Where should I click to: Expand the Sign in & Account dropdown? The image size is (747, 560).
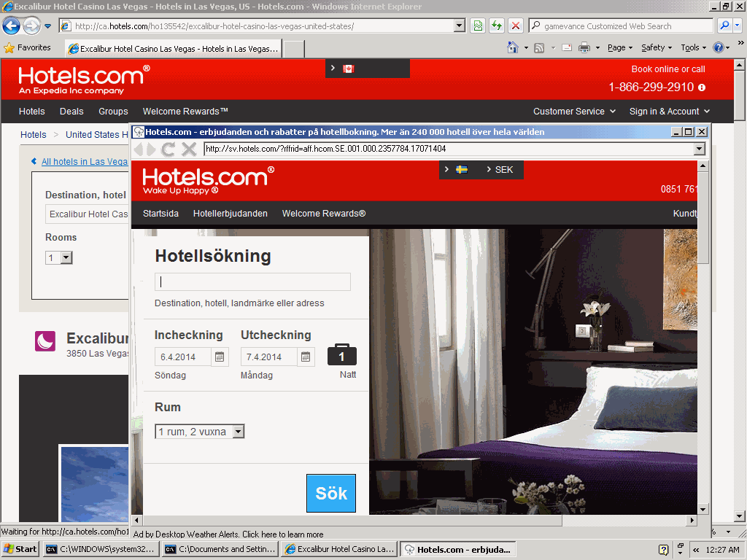click(x=670, y=112)
